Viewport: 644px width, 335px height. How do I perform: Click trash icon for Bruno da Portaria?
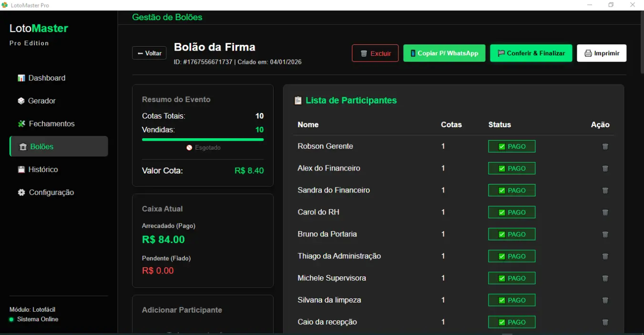click(605, 234)
